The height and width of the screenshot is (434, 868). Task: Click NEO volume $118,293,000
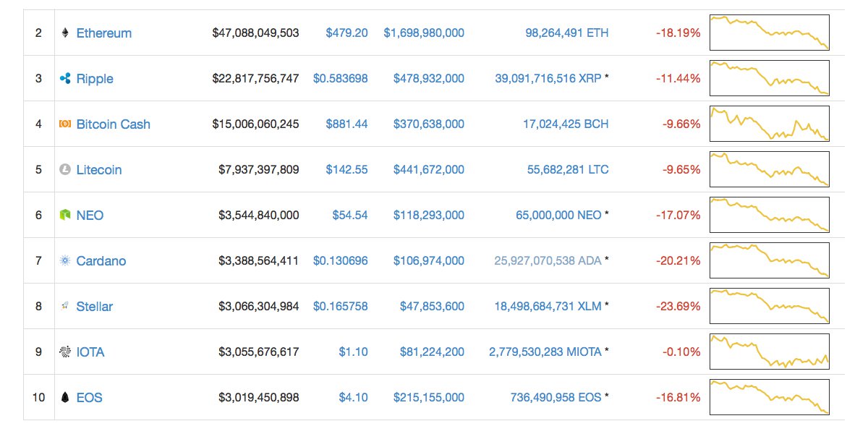click(x=429, y=215)
